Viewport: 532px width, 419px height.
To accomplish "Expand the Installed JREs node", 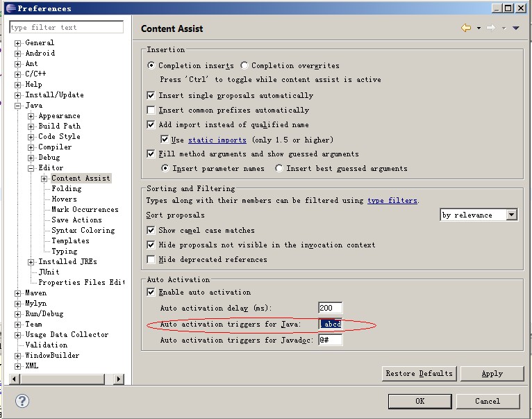I will 31,262.
